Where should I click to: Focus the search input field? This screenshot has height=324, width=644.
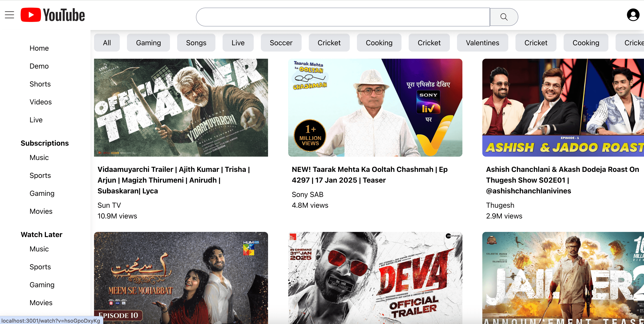(343, 17)
